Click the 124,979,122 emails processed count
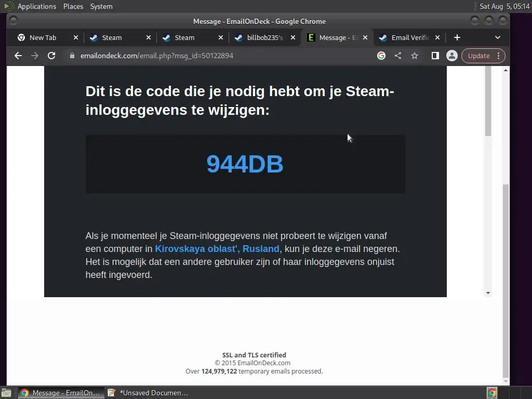Image resolution: width=532 pixels, height=399 pixels. click(219, 371)
